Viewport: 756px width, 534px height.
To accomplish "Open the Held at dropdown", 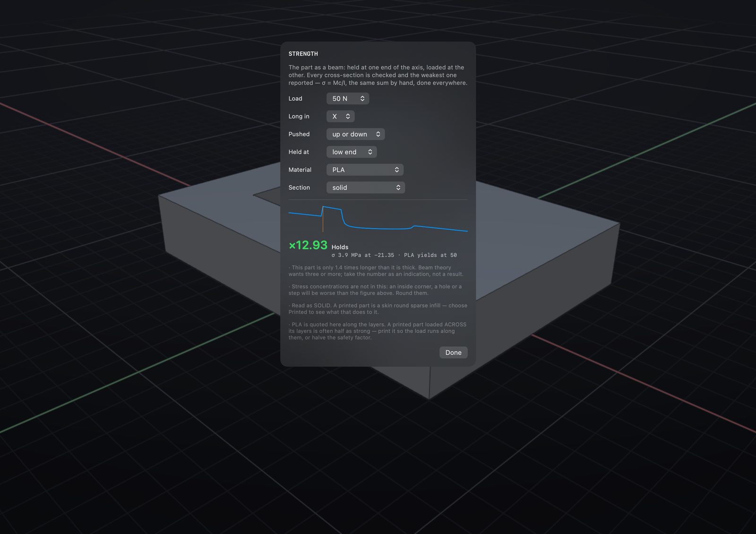I will [351, 152].
